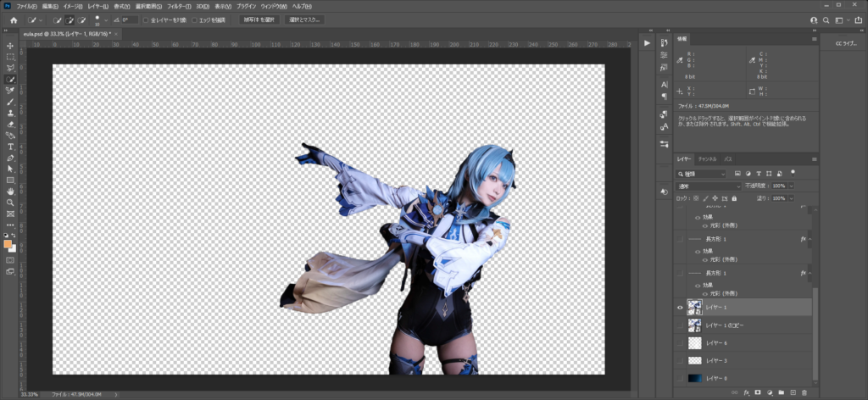
Task: Open the blend mode 通常 dropdown
Action: (x=709, y=186)
